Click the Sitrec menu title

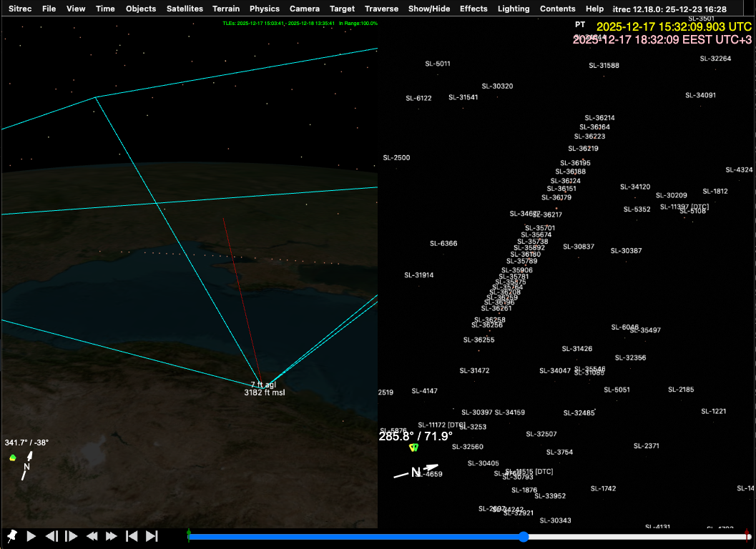point(20,9)
